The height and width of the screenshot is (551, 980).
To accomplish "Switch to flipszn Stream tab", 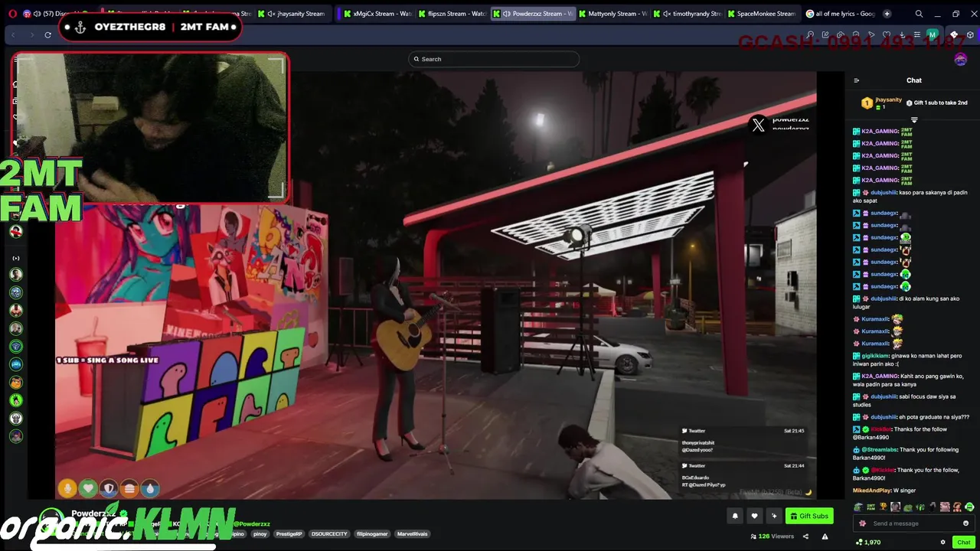I will point(452,14).
